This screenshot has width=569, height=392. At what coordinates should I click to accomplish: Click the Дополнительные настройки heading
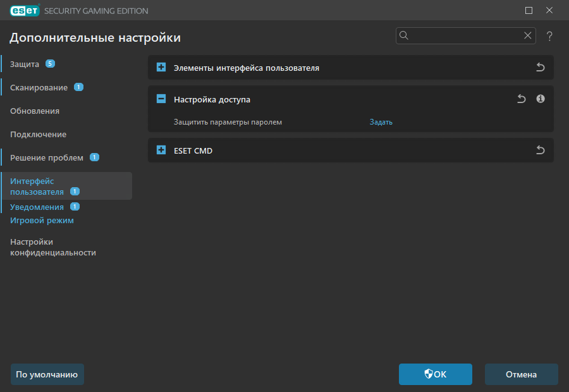coord(95,37)
